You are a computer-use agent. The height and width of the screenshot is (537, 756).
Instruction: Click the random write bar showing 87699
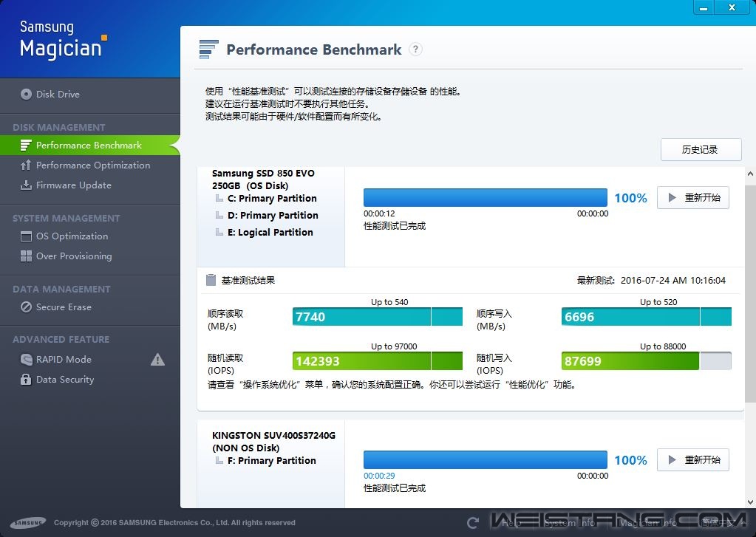pyautogui.click(x=647, y=361)
